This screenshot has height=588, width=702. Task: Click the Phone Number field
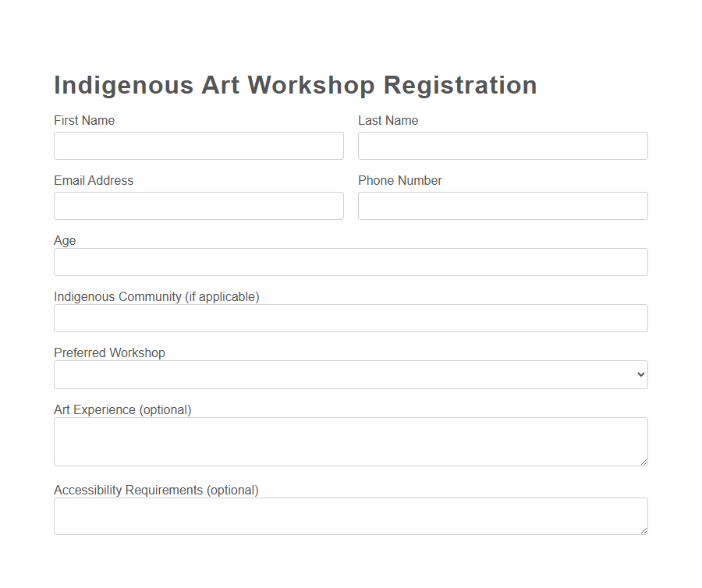tap(502, 206)
